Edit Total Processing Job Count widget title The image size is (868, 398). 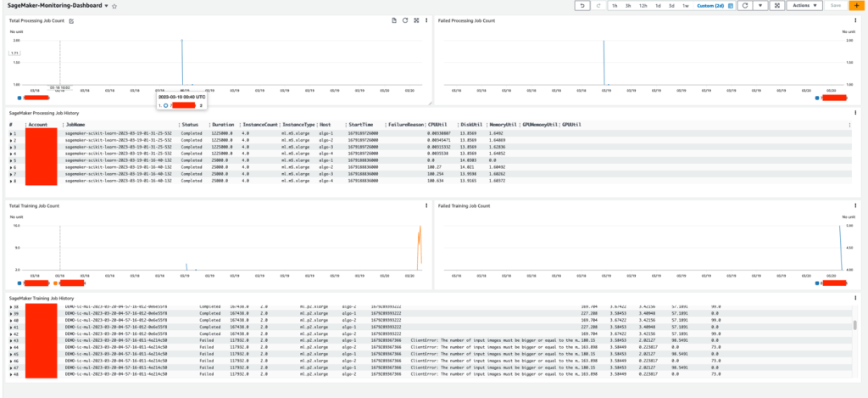click(x=71, y=20)
